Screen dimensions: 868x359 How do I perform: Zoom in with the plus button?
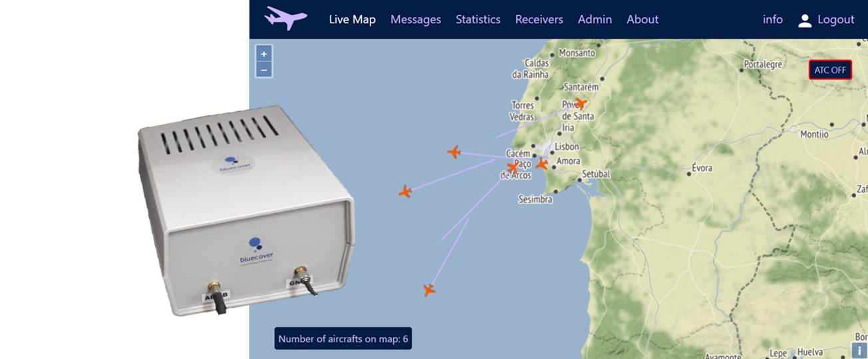click(x=264, y=53)
